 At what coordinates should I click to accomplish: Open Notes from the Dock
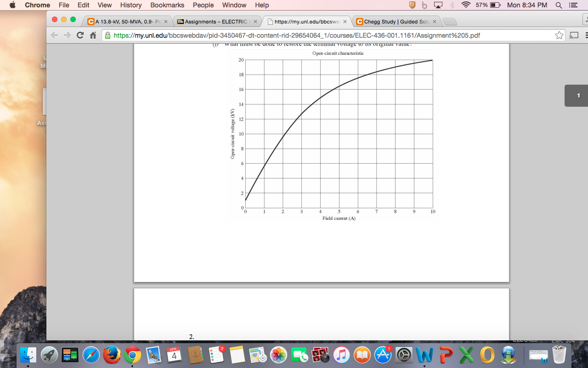pos(237,355)
